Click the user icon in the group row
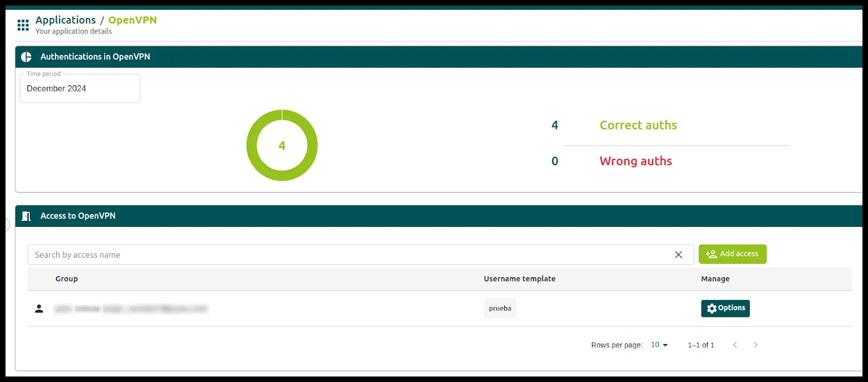The height and width of the screenshot is (382, 868). [39, 309]
